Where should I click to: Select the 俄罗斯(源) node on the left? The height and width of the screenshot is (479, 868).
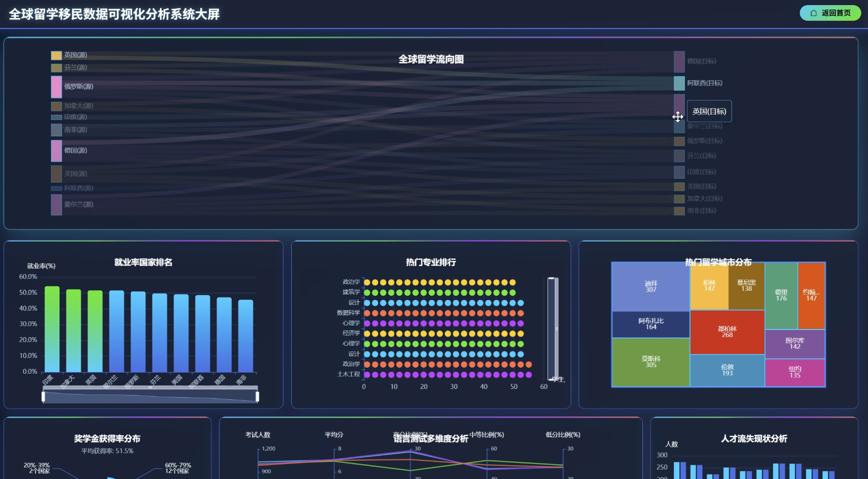(55, 86)
